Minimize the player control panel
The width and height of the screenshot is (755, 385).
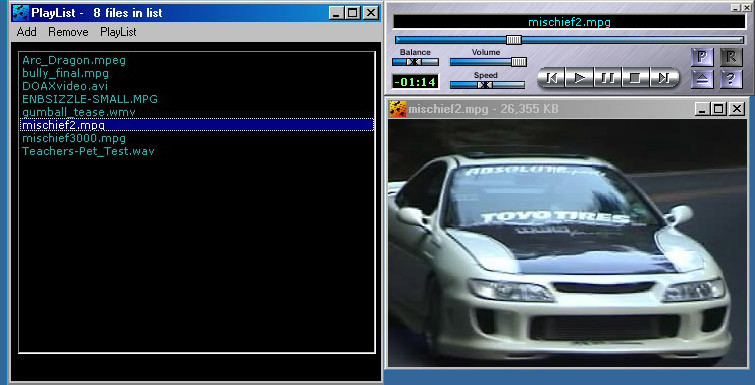(x=735, y=8)
